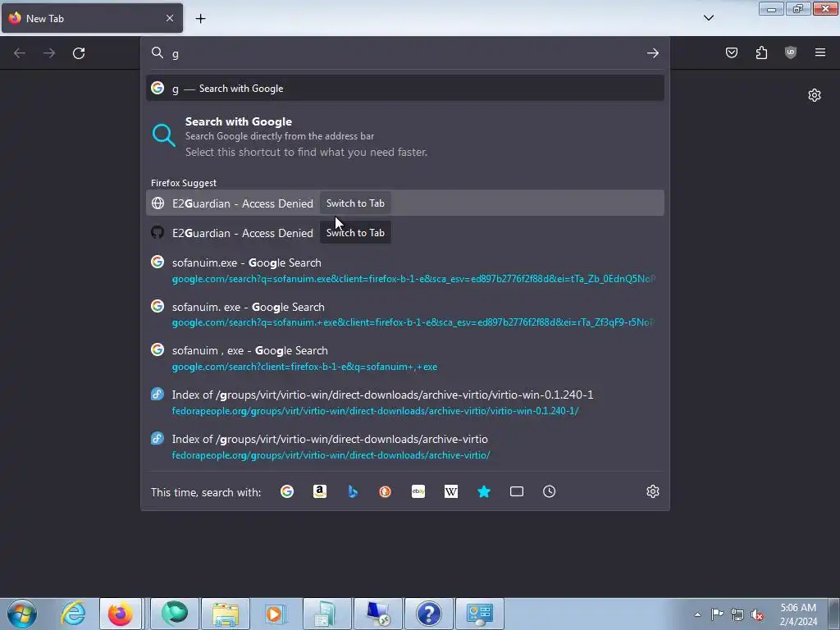Open Windows Media Player taskbar icon
Image resolution: width=840 pixels, height=630 pixels.
(276, 614)
